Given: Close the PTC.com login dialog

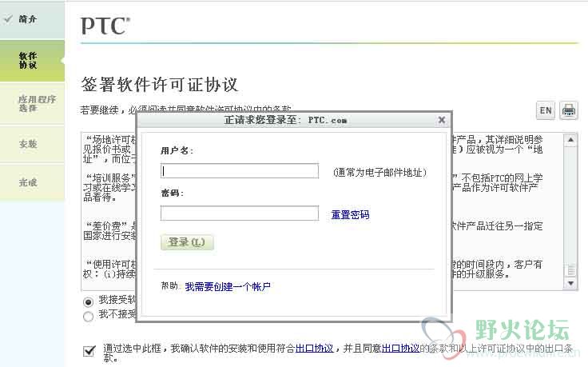Looking at the screenshot, I should [x=441, y=120].
